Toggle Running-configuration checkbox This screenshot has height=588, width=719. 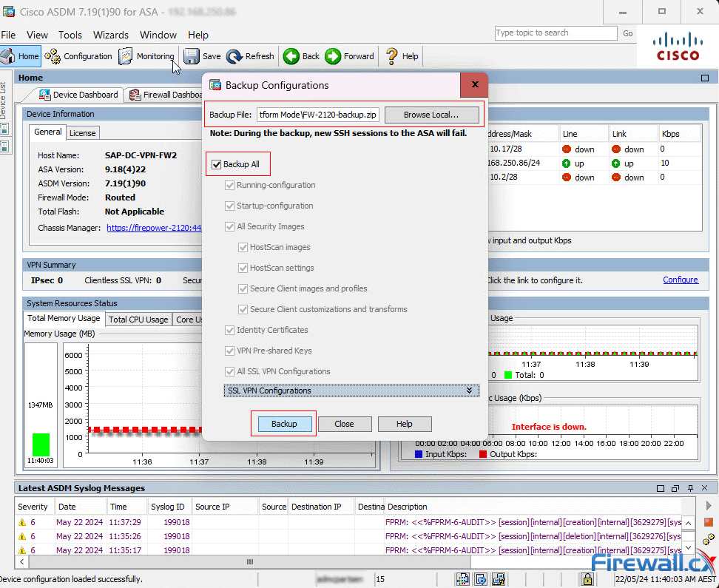(x=230, y=186)
